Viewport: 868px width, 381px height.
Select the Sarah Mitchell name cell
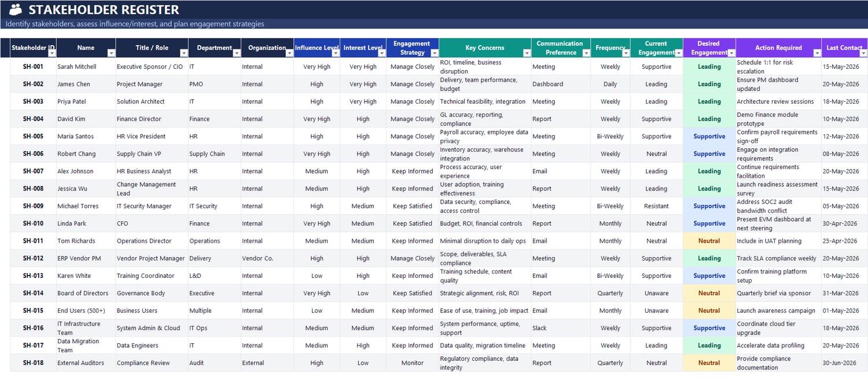[x=86, y=67]
